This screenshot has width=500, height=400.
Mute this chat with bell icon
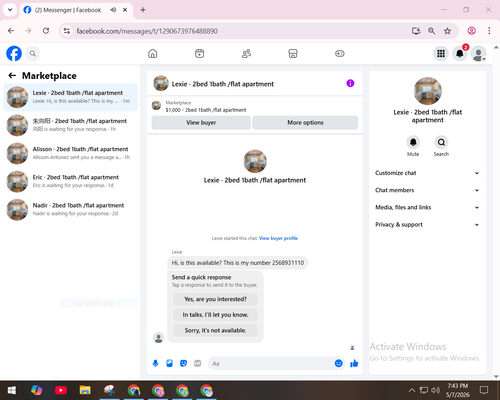click(413, 143)
